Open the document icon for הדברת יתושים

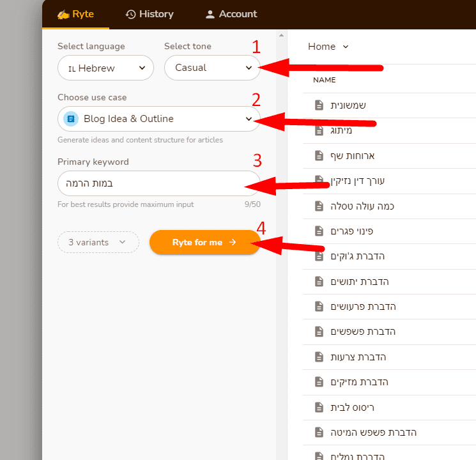coord(319,282)
